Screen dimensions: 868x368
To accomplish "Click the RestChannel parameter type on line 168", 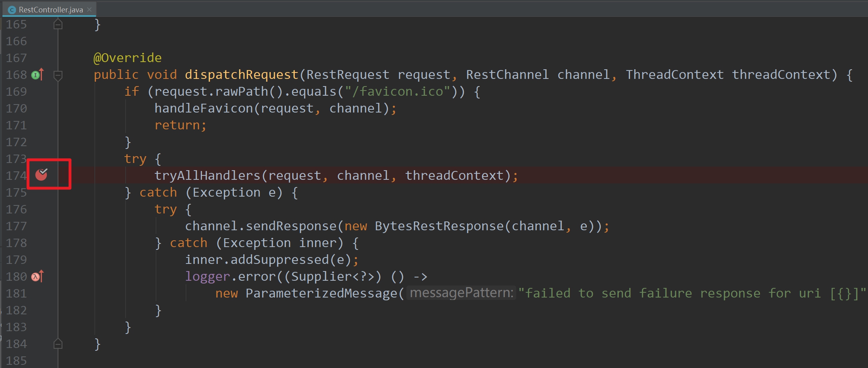I will pos(508,75).
